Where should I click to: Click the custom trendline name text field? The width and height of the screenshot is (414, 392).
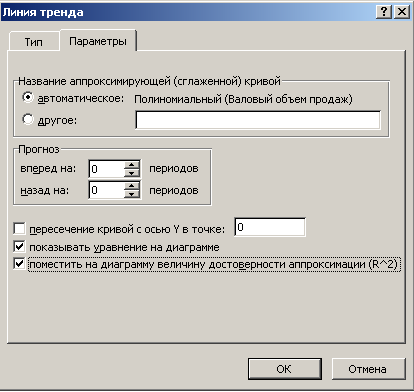pyautogui.click(x=258, y=120)
